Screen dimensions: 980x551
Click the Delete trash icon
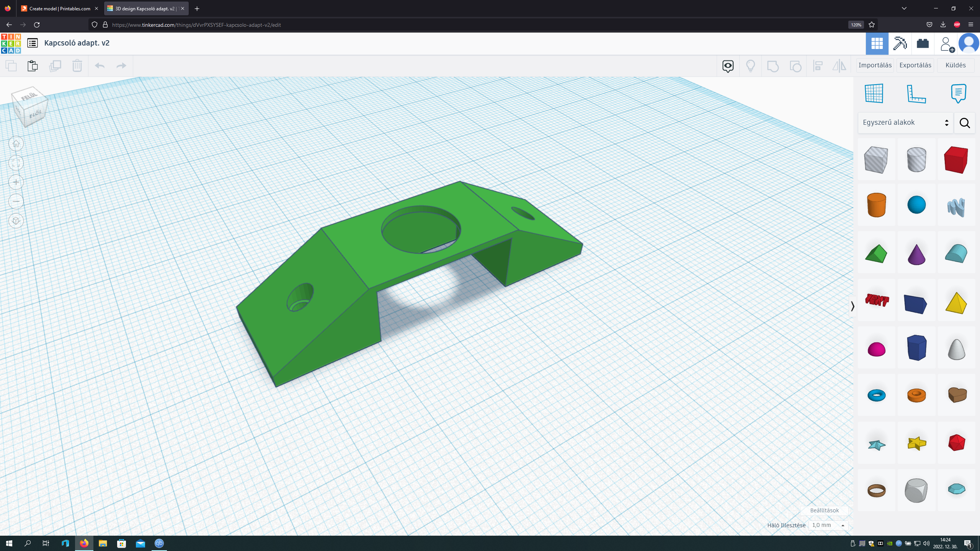click(x=77, y=66)
